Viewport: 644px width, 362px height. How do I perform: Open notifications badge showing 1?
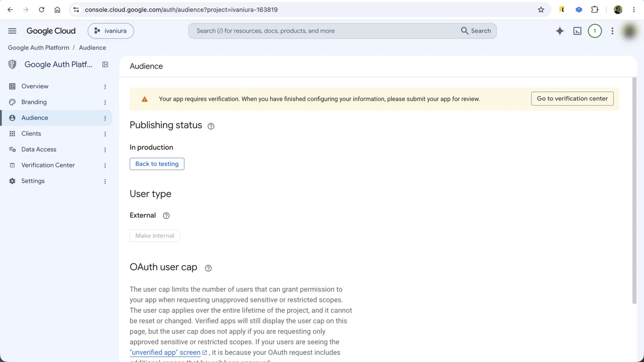click(594, 31)
